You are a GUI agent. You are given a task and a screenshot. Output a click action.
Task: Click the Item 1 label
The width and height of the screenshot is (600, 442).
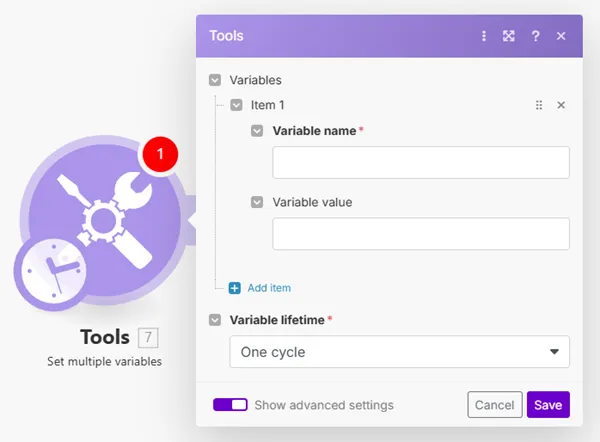267,105
